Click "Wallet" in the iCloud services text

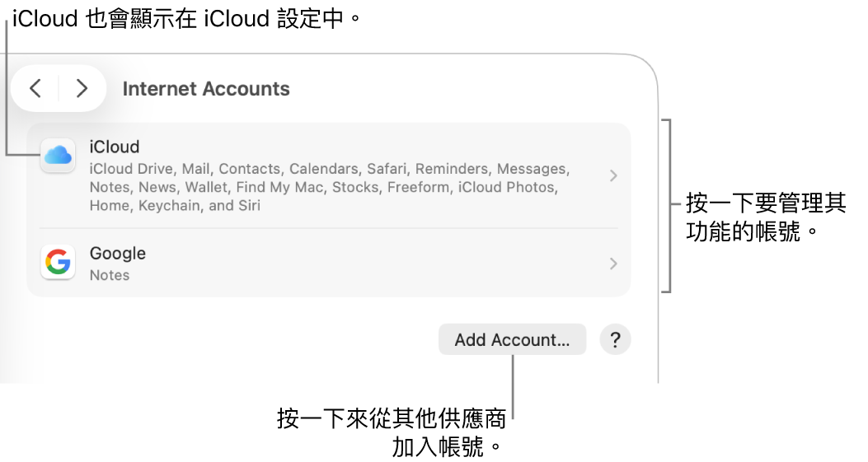pos(205,187)
